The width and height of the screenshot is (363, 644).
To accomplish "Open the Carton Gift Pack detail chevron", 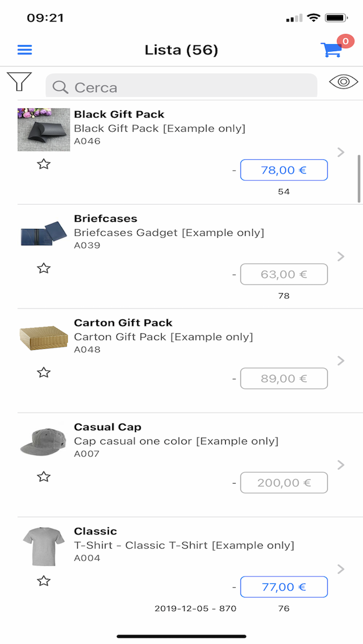I will point(341,361).
